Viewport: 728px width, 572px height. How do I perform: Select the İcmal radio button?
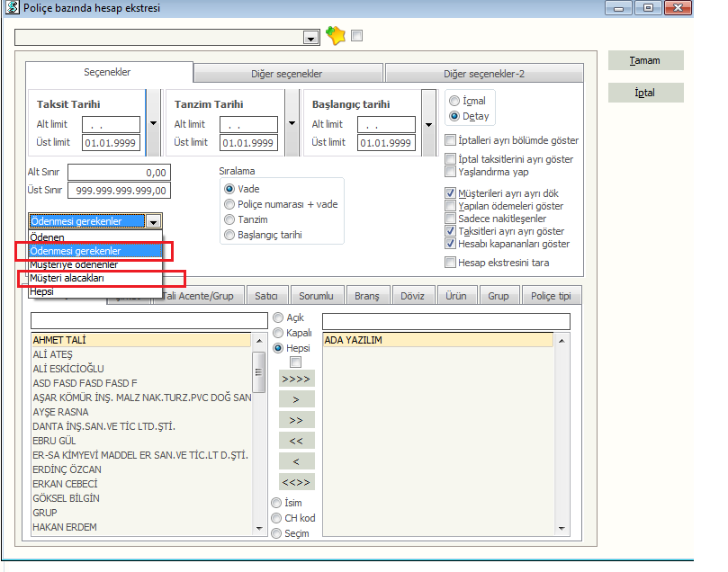pos(455,101)
